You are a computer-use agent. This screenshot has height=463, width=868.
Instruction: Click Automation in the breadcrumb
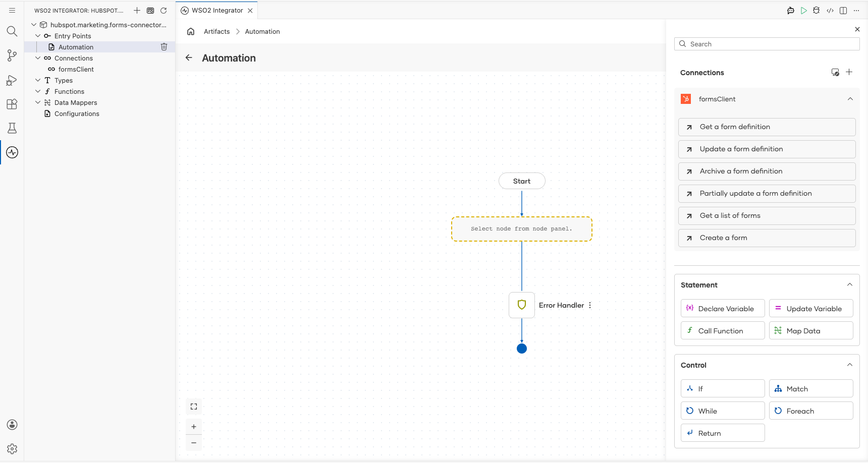262,31
